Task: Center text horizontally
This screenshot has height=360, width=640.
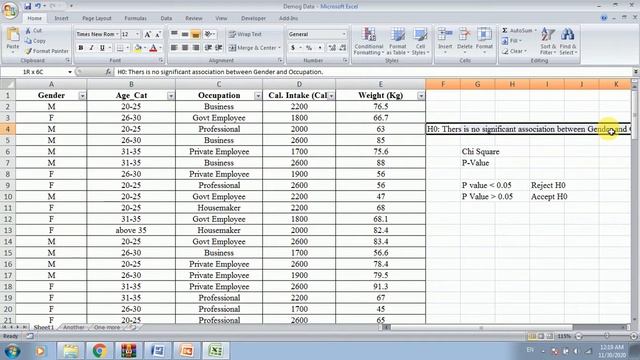Action: tap(185, 48)
